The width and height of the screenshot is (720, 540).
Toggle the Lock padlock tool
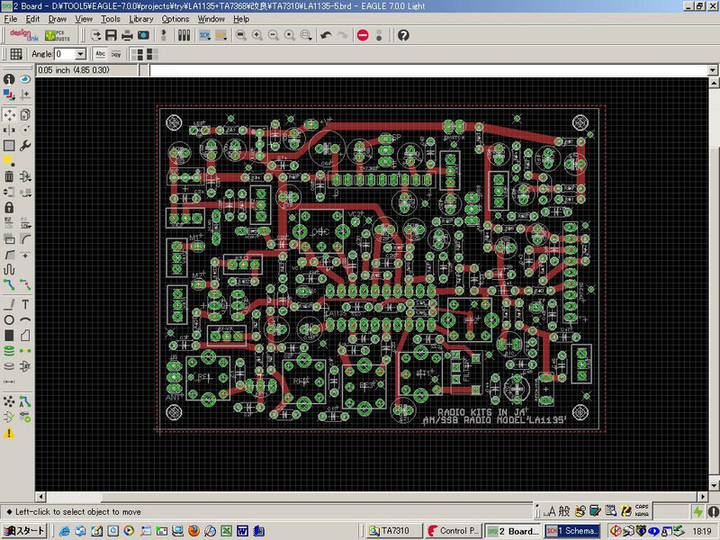pos(9,208)
